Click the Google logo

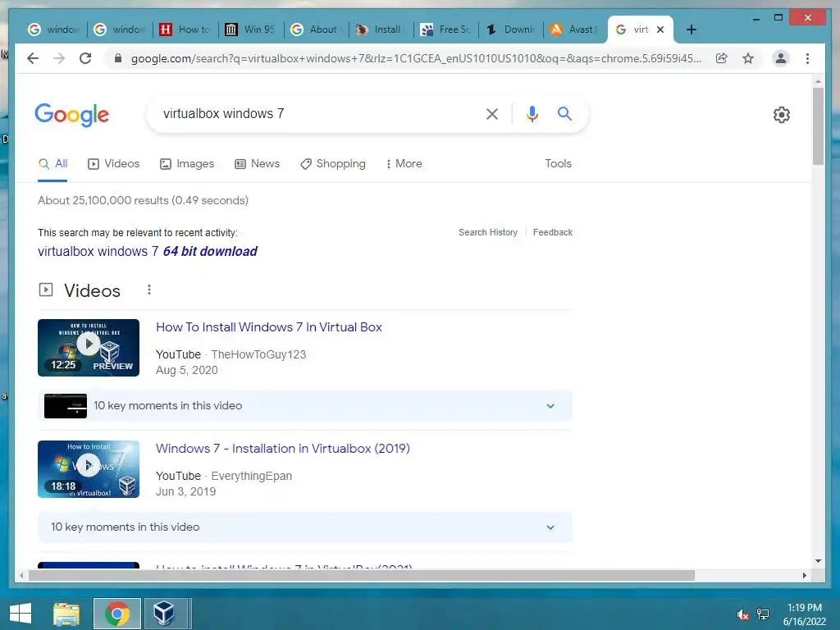point(72,115)
